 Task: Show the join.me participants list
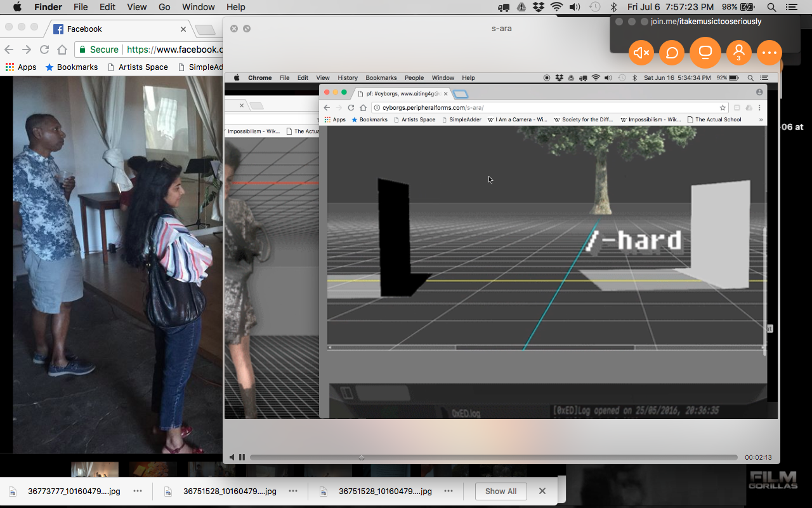click(x=739, y=53)
